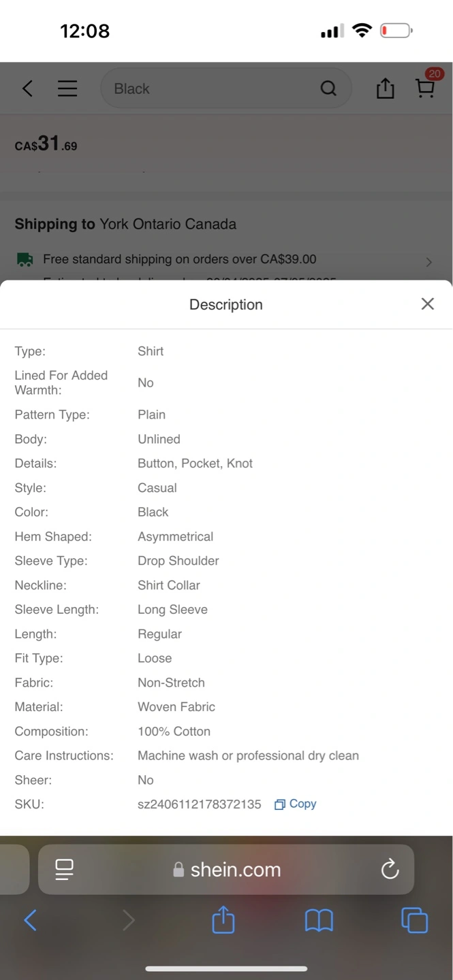Open Safari share sheet from bottom toolbar
Image resolution: width=453 pixels, height=980 pixels.
coord(223,921)
